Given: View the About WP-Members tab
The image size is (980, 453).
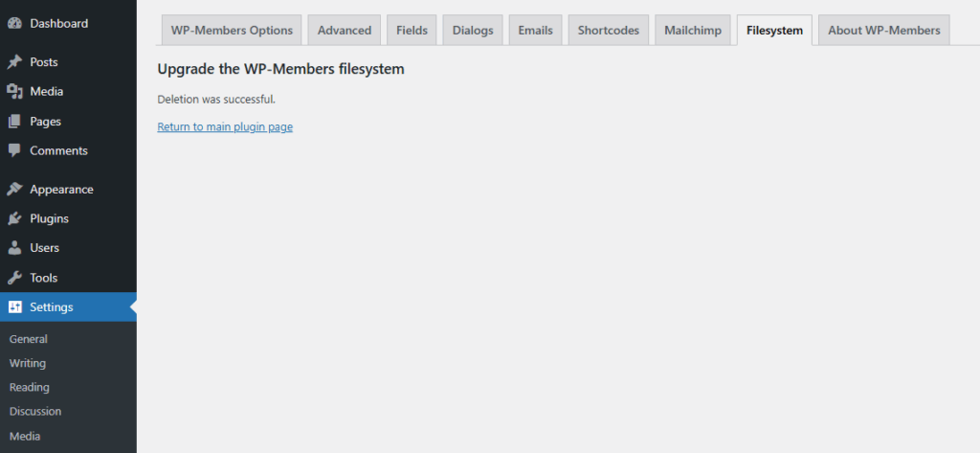Looking at the screenshot, I should click(884, 31).
